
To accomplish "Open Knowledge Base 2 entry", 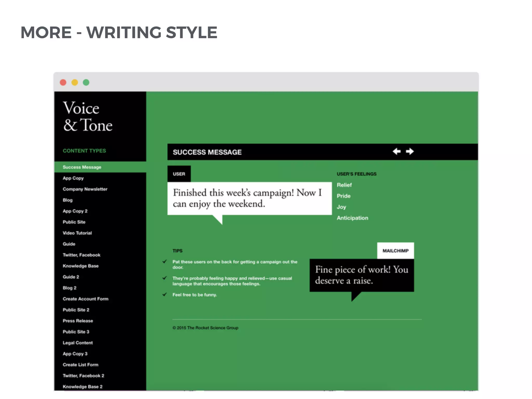I will (83, 387).
